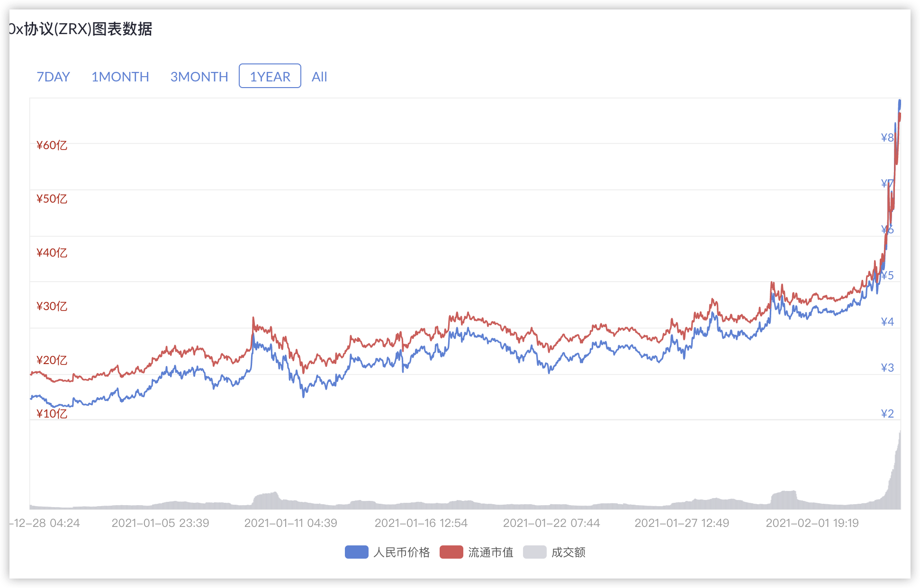
Task: Switch to the 1MONTH time range
Action: point(120,76)
